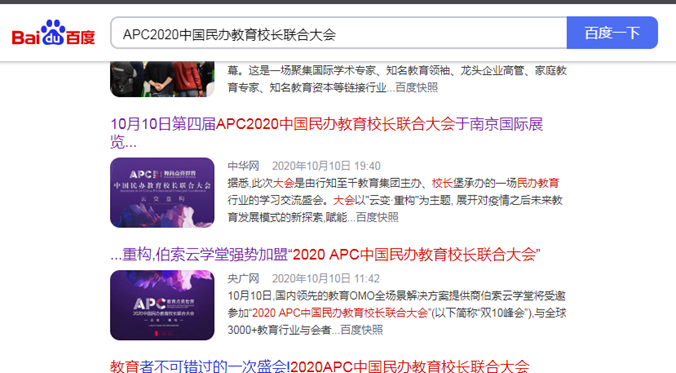Open the partially visible photo thumbnail of people
Image resolution: width=676 pixels, height=373 pixels.
click(162, 79)
